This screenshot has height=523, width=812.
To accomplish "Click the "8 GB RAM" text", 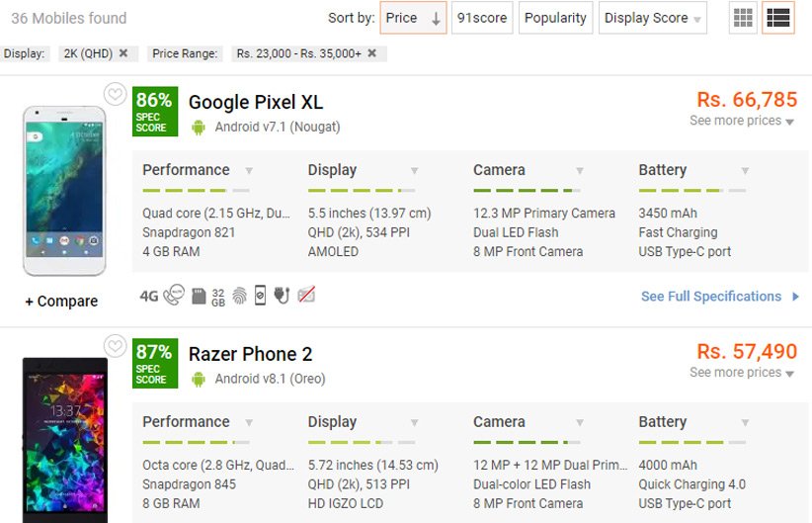I will coord(171,504).
